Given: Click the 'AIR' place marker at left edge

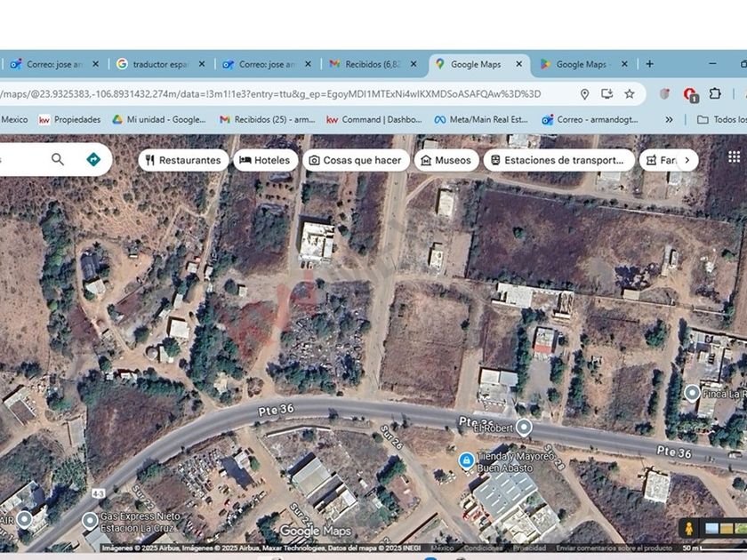Looking at the screenshot, I should click(x=24, y=519).
